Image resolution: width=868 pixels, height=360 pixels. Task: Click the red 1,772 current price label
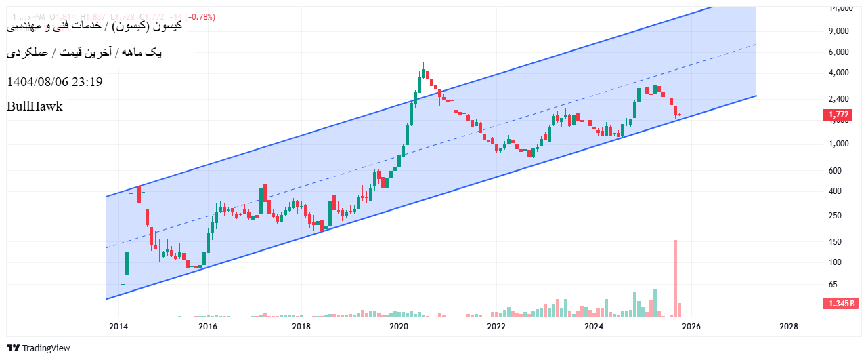[x=838, y=115]
